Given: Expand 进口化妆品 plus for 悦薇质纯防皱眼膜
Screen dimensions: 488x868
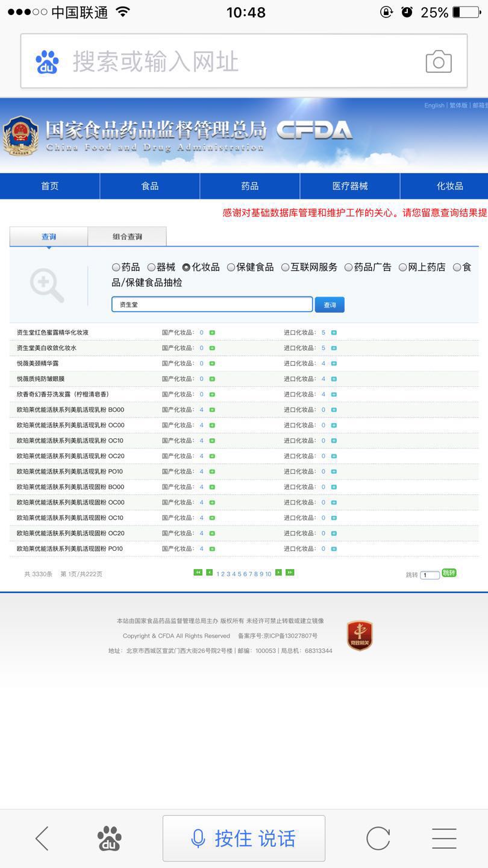Looking at the screenshot, I should pyautogui.click(x=334, y=379).
